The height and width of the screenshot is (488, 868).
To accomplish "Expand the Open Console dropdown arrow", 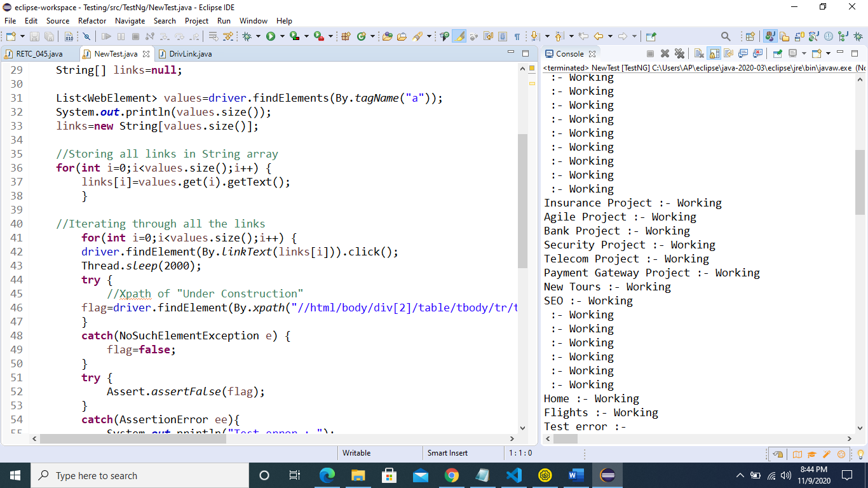I will click(828, 54).
